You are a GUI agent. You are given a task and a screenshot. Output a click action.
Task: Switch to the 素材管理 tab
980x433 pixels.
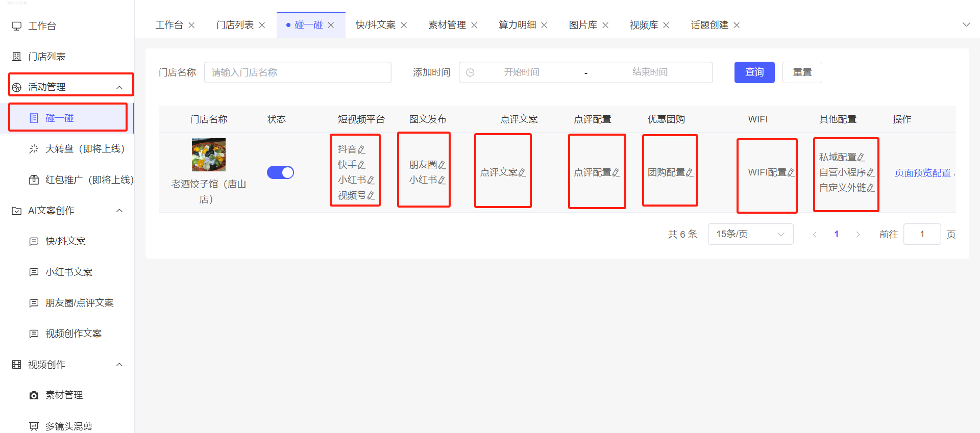447,25
